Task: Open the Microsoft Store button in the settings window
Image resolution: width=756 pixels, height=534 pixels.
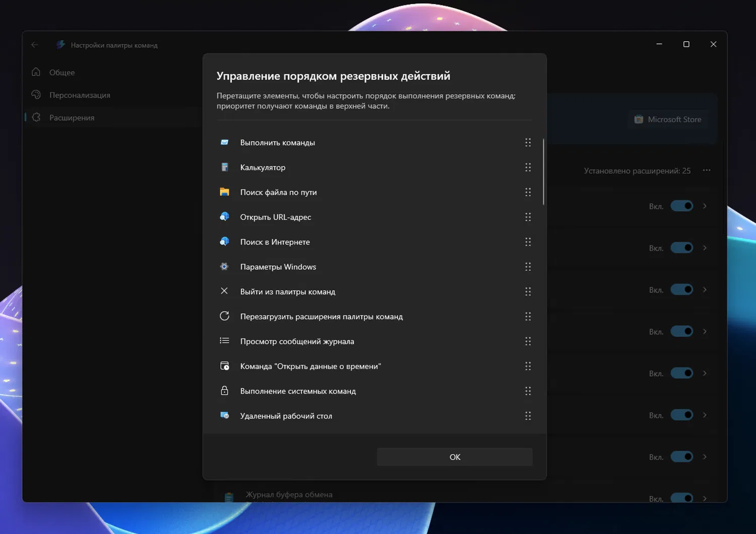Action: (x=668, y=120)
